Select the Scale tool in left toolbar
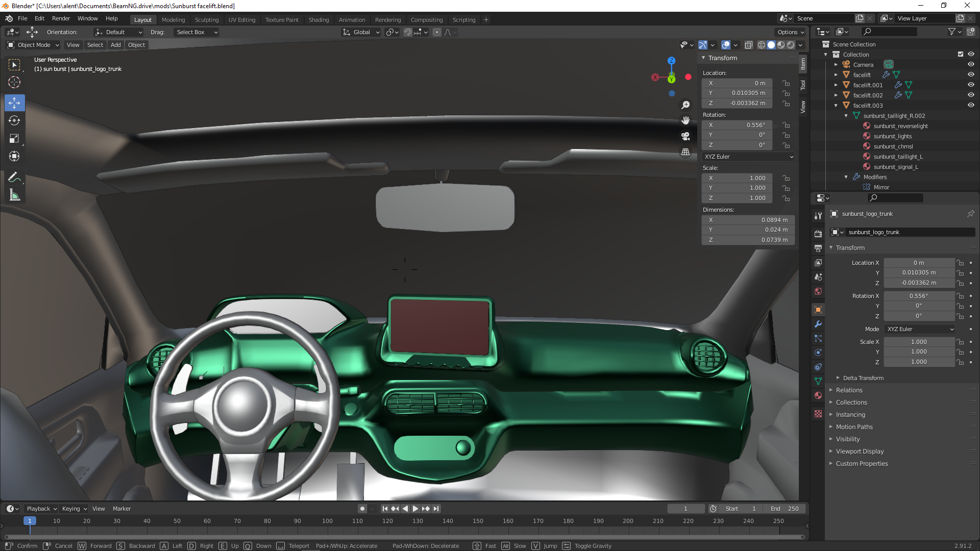Screen dimensions: 980x551 coord(14,139)
